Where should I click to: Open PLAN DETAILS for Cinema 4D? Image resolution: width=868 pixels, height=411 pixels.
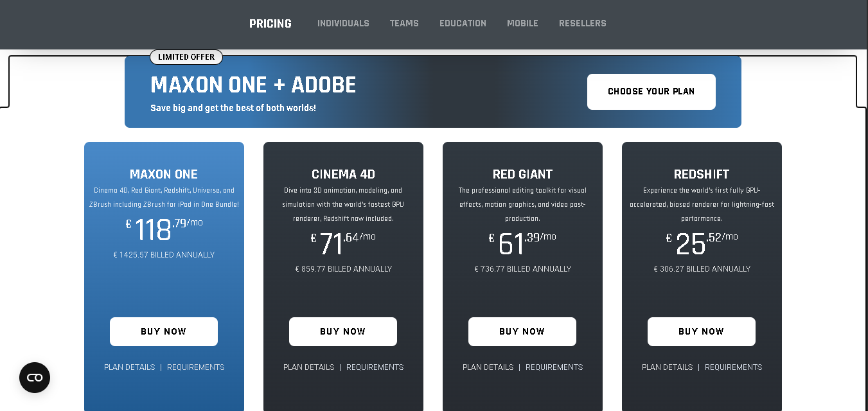point(308,367)
